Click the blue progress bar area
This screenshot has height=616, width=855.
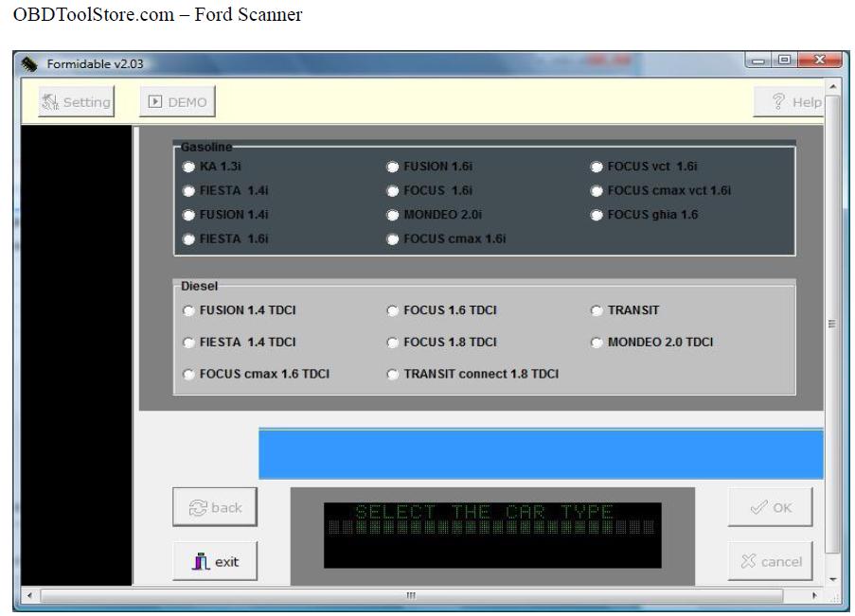[540, 453]
